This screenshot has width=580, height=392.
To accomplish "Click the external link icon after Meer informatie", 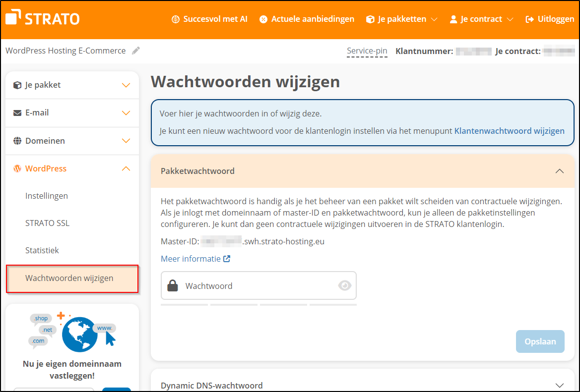I will [227, 258].
